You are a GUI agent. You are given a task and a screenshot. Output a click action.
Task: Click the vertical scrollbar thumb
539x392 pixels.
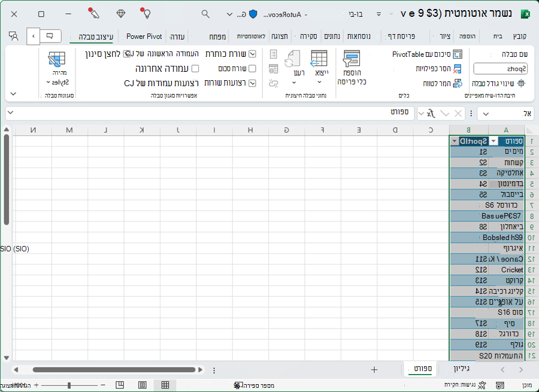(x=6, y=180)
